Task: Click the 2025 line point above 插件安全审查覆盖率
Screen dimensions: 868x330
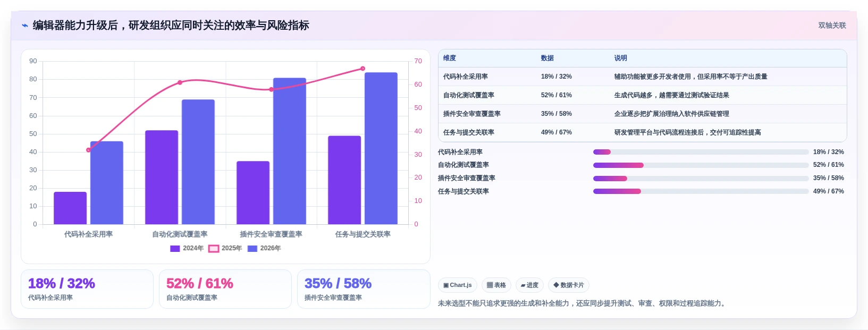Action: (271, 89)
